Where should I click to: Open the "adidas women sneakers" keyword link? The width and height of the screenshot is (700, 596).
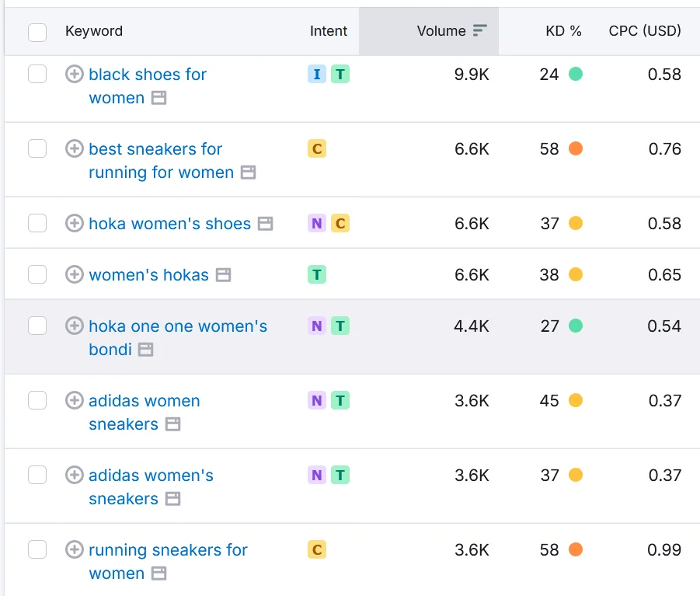(x=144, y=400)
